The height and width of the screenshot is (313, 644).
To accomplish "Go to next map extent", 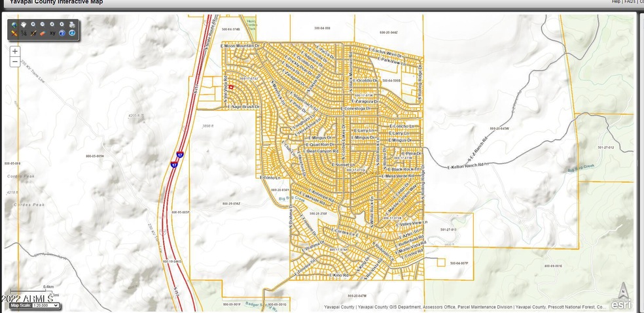I will pyautogui.click(x=62, y=24).
